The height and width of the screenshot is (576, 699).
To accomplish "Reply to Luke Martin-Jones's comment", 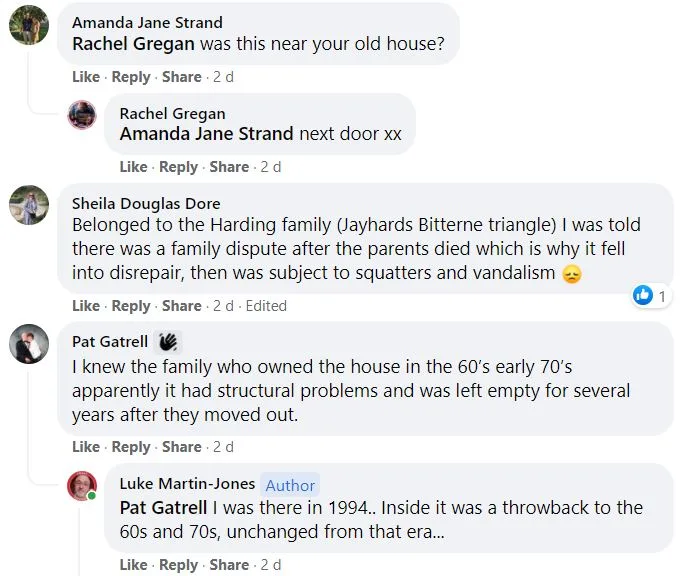I will click(x=178, y=565).
